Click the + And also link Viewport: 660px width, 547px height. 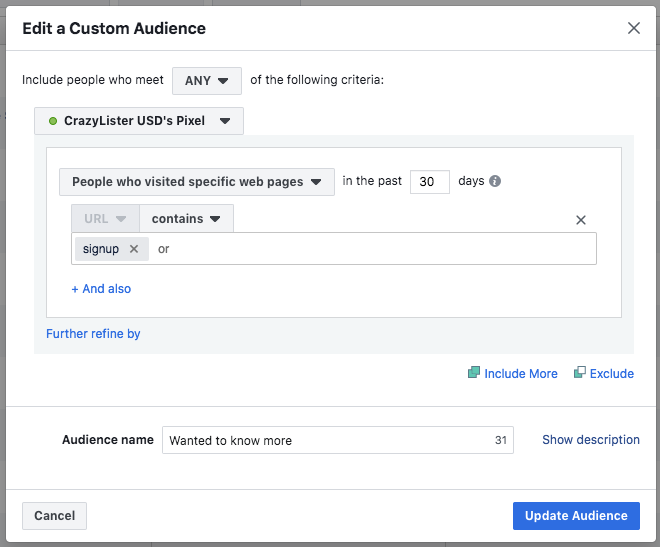pyautogui.click(x=101, y=289)
